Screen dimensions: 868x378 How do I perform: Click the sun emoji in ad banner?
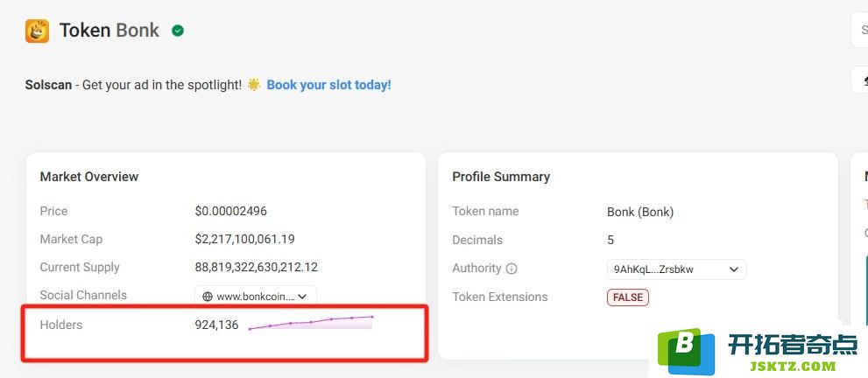point(254,85)
